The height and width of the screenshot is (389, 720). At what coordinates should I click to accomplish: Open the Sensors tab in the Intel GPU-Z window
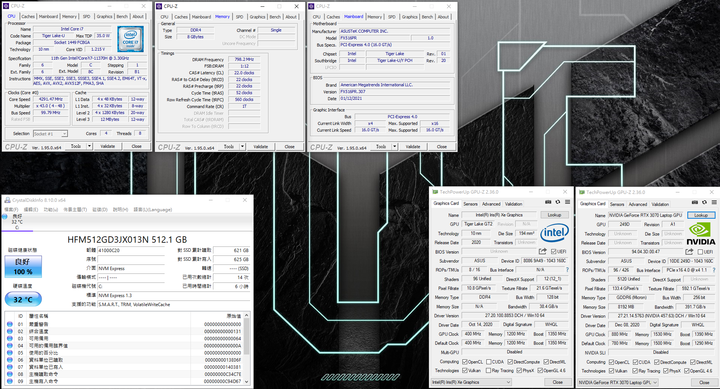(470, 203)
